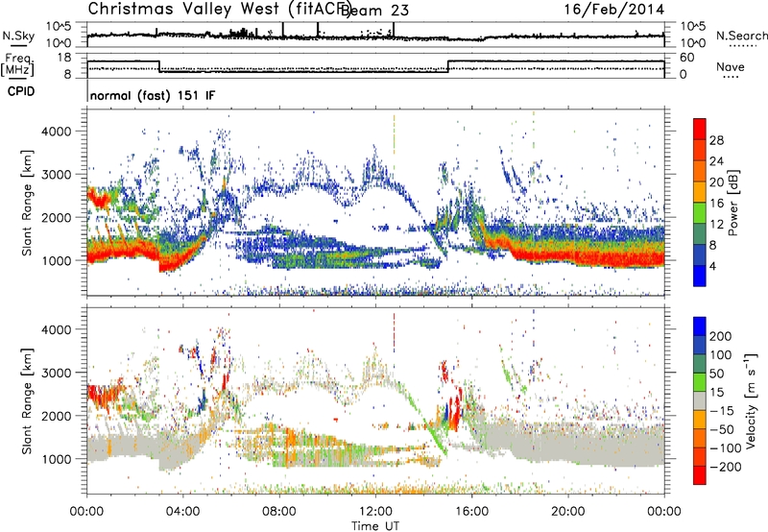
Task: Click the 'N.Search' legend label
Action: tap(741, 36)
